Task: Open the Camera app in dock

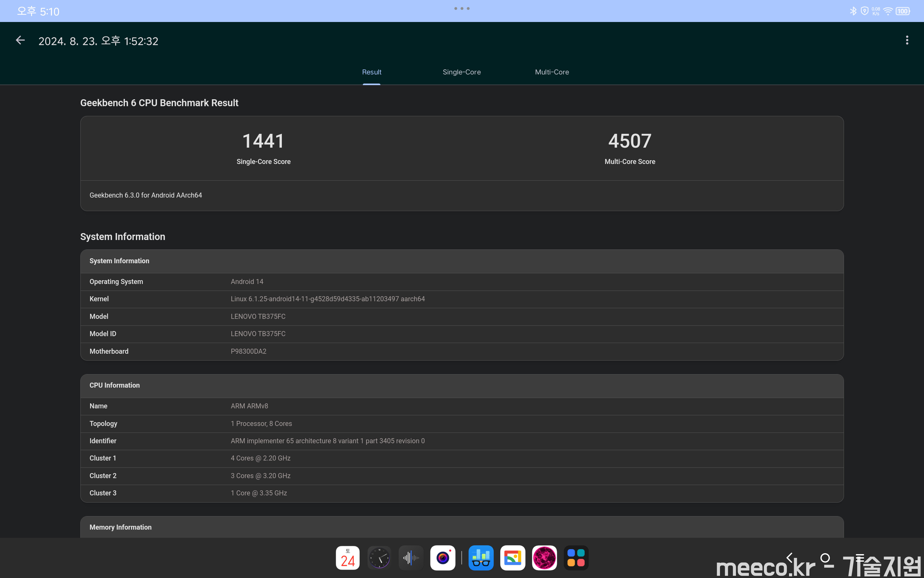Action: pos(443,558)
